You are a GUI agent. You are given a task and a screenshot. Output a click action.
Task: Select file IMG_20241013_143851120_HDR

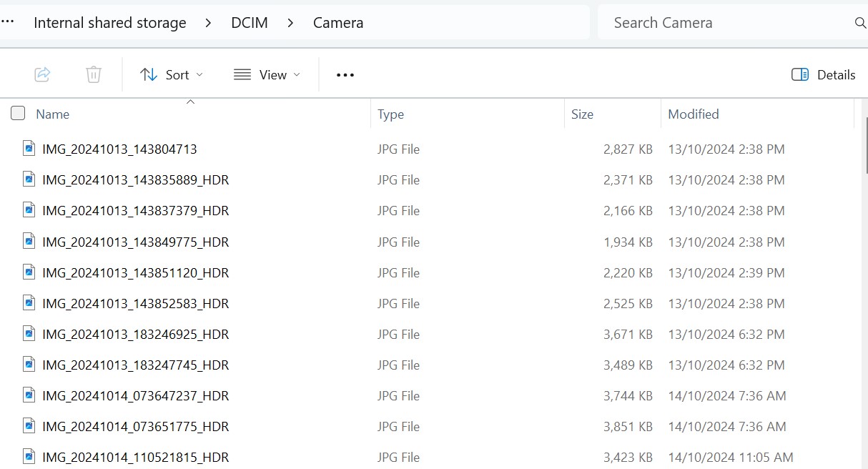(x=135, y=272)
